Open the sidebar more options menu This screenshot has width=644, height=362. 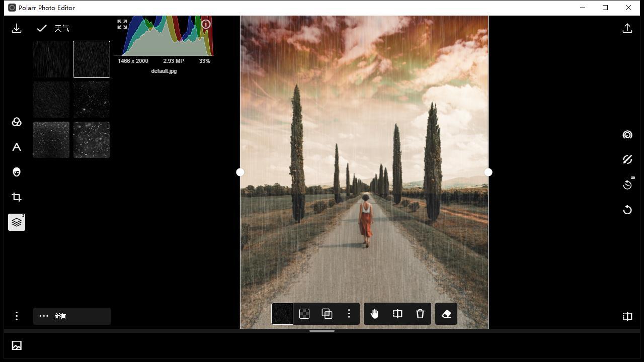pyautogui.click(x=17, y=316)
